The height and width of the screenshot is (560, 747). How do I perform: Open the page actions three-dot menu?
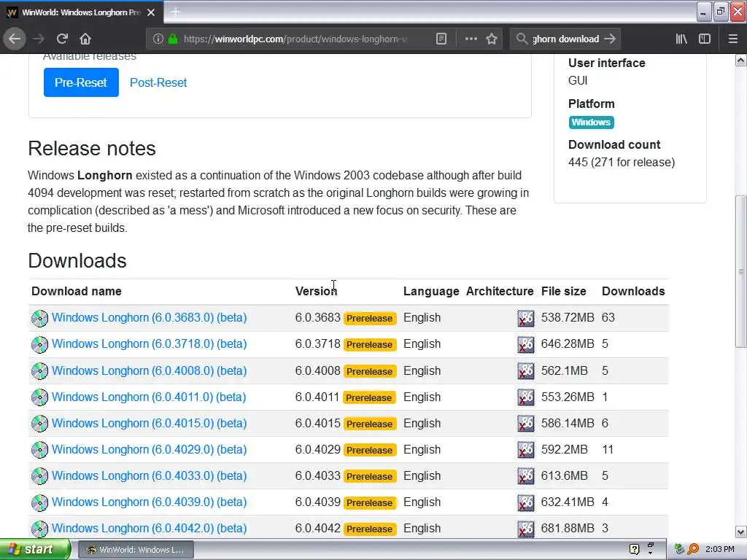tap(471, 39)
